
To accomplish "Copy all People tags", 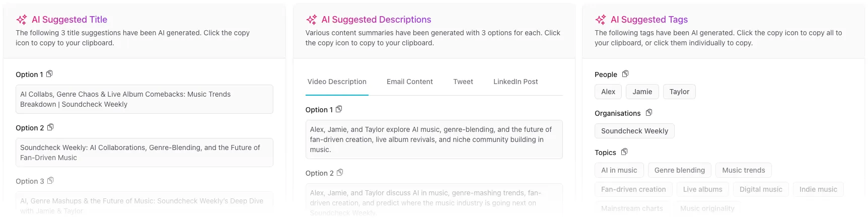I will [625, 74].
